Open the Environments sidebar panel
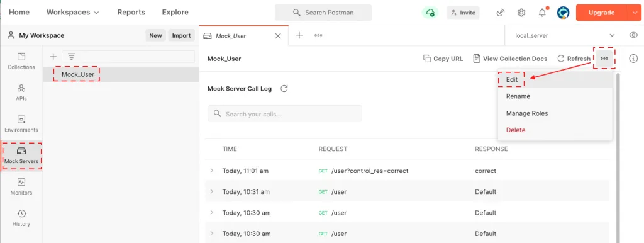The height and width of the screenshot is (243, 644). click(x=21, y=124)
